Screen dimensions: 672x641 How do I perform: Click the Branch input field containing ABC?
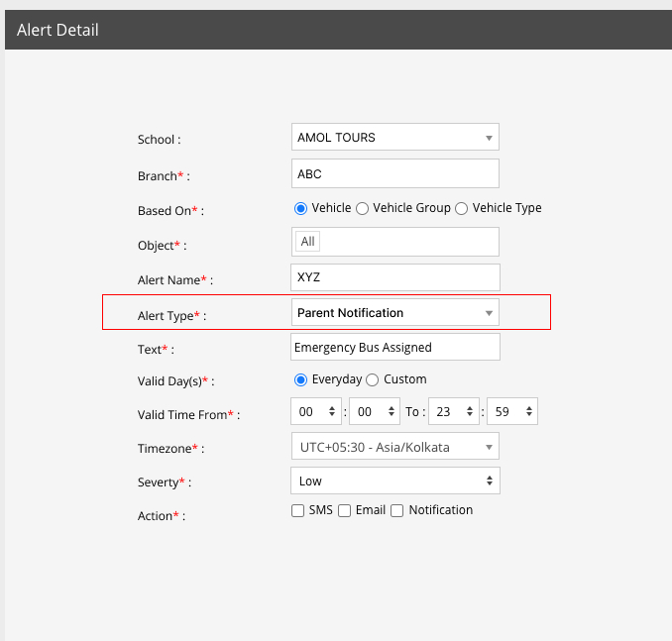394,174
